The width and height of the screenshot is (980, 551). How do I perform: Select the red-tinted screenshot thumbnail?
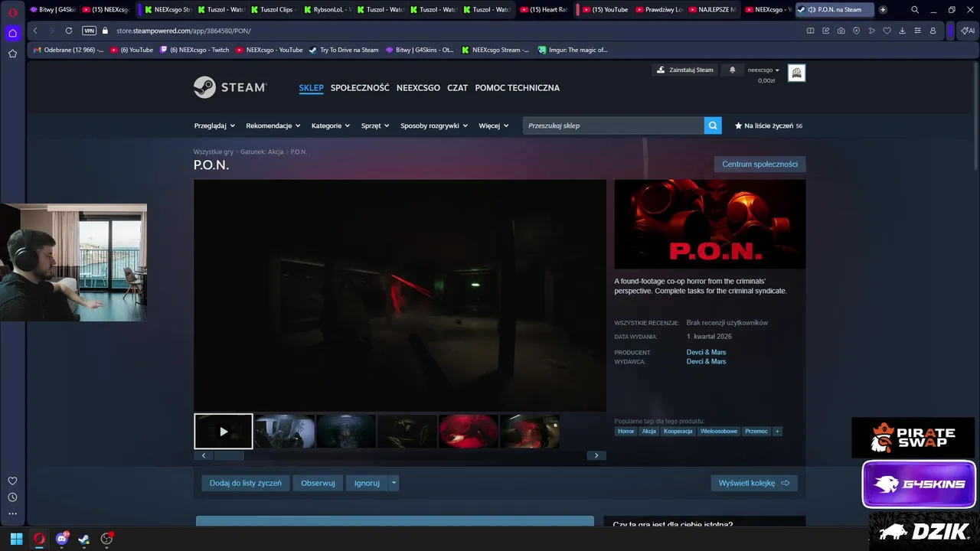click(469, 432)
